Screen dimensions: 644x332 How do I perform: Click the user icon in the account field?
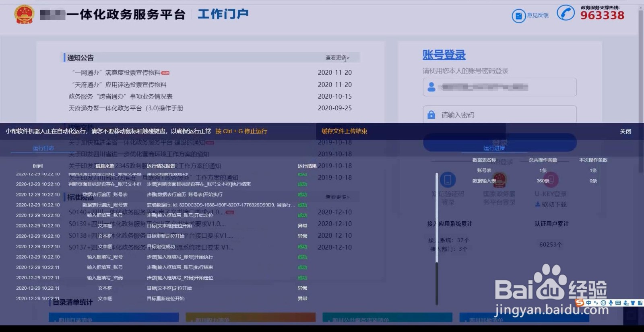tap(431, 87)
